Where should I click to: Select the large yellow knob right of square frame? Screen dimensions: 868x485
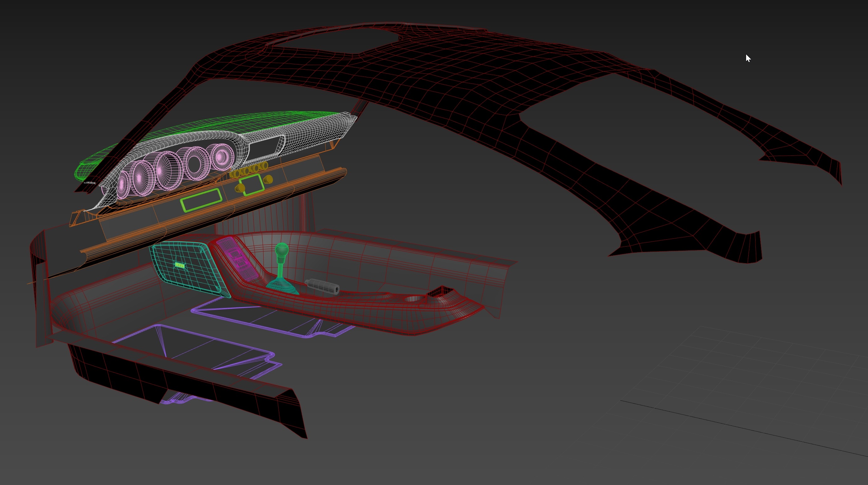click(268, 180)
